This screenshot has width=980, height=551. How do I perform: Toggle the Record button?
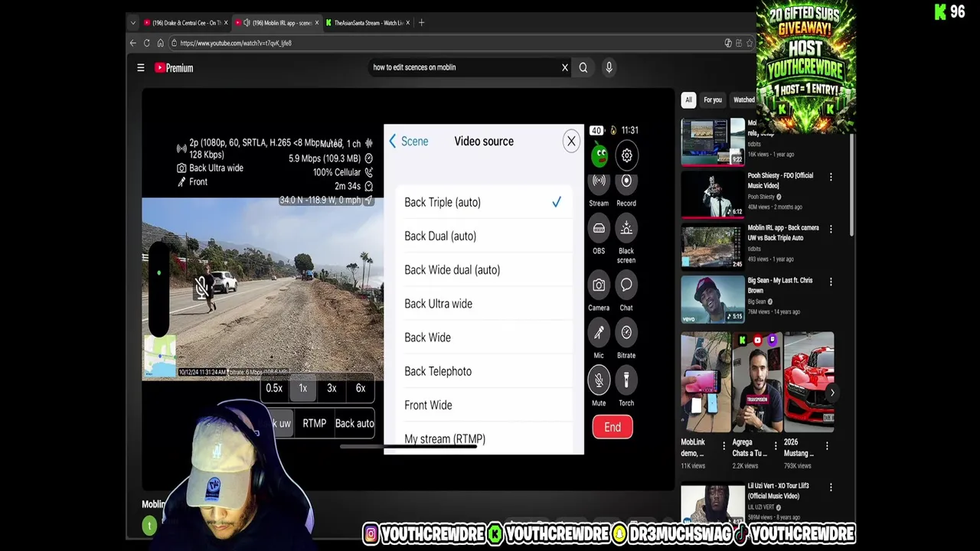click(x=626, y=181)
